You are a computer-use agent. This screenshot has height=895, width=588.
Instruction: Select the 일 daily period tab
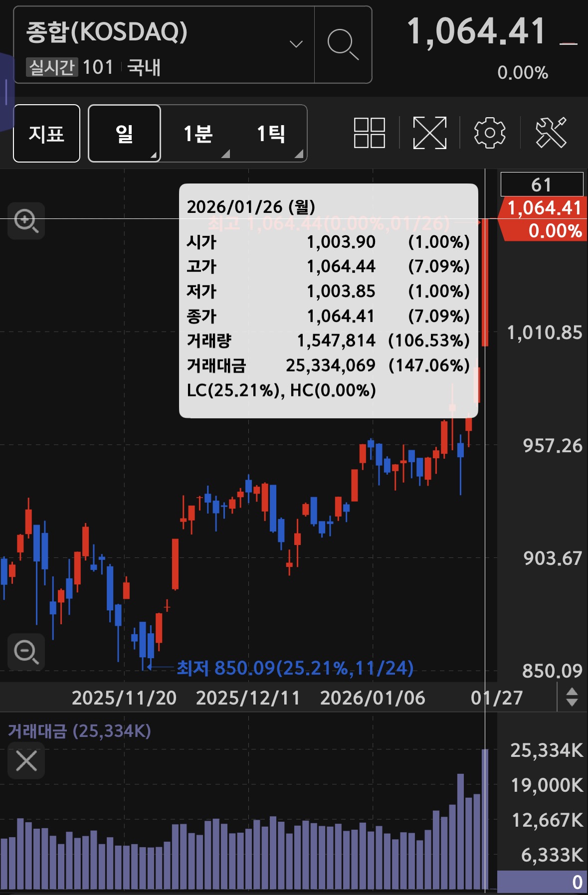pos(124,133)
